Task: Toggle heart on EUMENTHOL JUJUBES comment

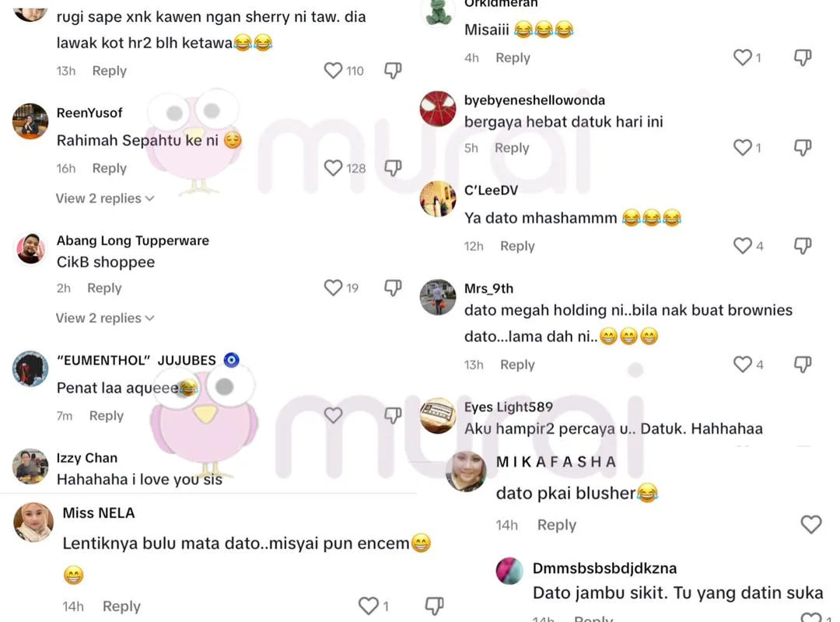Action: tap(333, 415)
